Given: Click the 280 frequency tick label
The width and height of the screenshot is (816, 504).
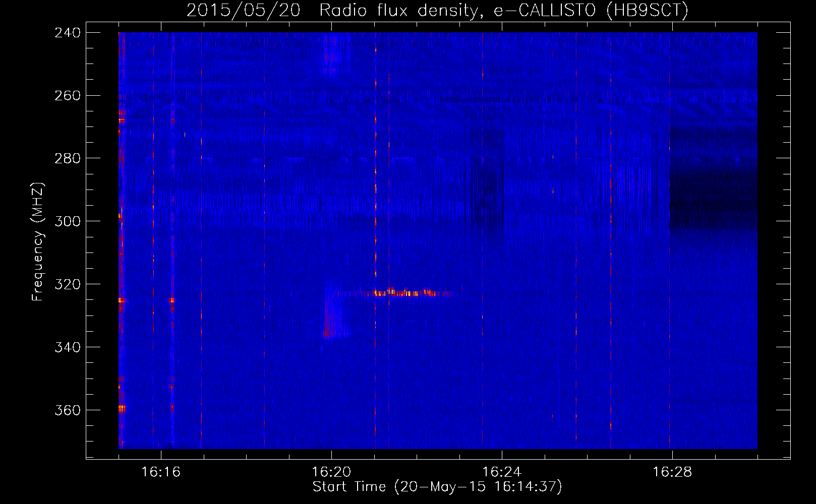Looking at the screenshot, I should (68, 159).
